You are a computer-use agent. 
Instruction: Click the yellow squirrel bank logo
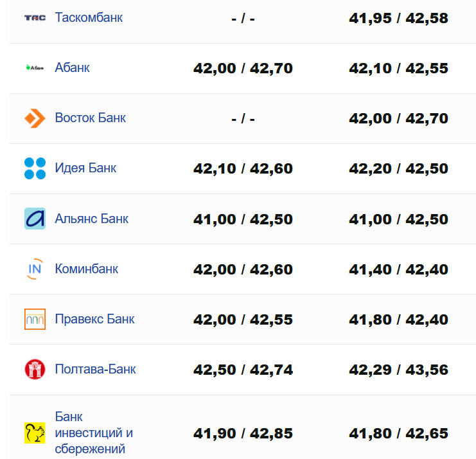[35, 433]
